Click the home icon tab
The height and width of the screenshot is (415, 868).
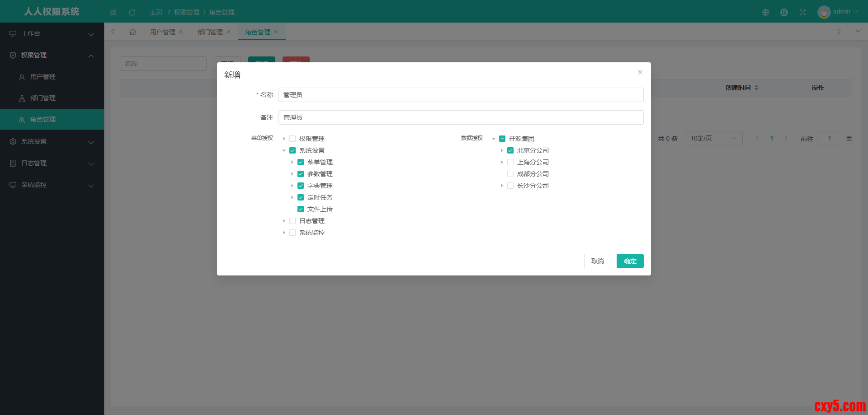[x=132, y=32]
